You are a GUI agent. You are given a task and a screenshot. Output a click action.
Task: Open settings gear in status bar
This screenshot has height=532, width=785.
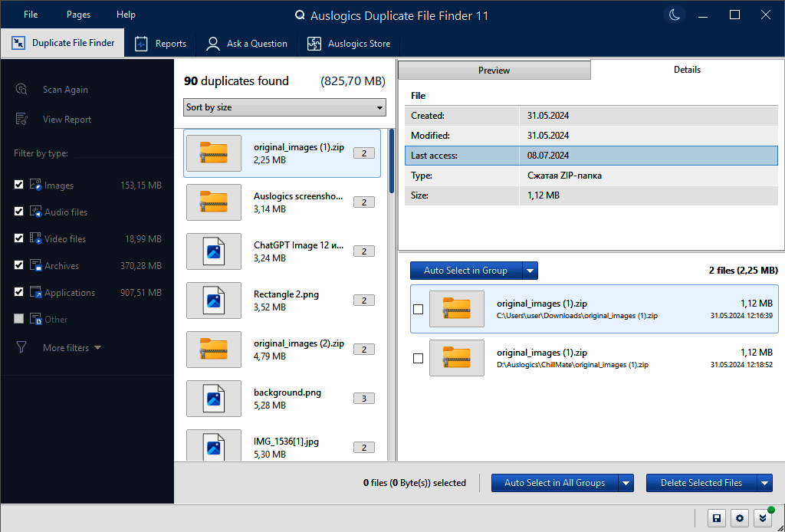[740, 518]
